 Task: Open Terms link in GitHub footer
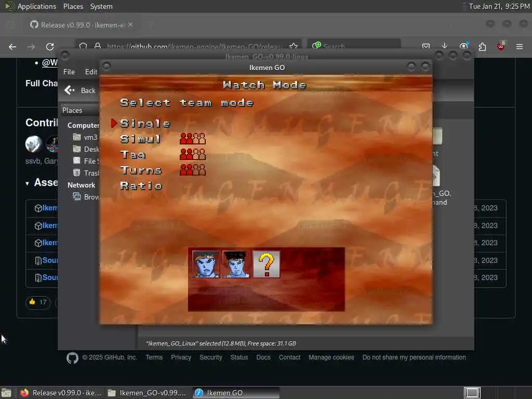pos(154,357)
